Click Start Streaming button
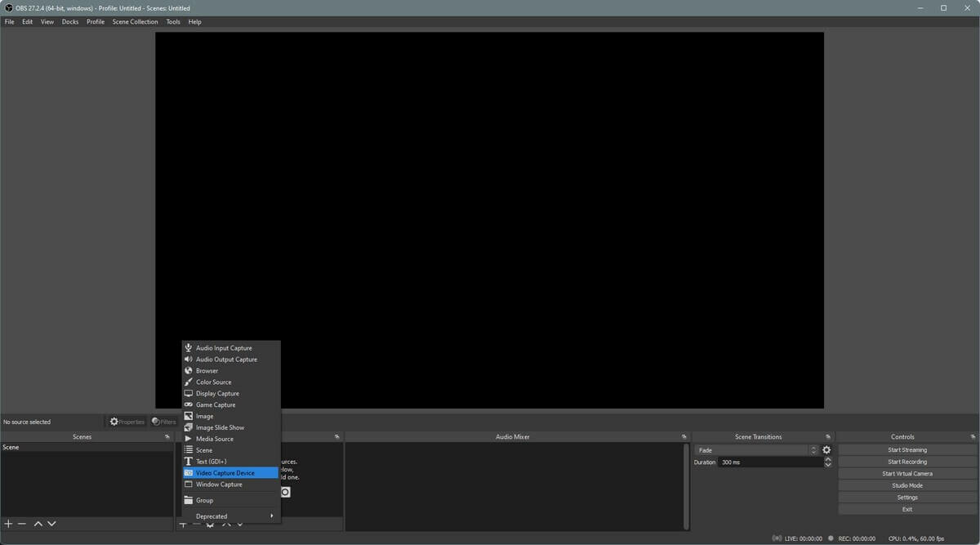980x545 pixels. (906, 450)
